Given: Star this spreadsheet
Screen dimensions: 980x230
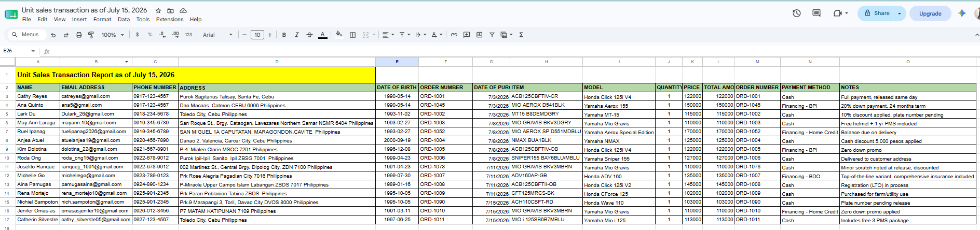Looking at the screenshot, I should click(x=158, y=10).
